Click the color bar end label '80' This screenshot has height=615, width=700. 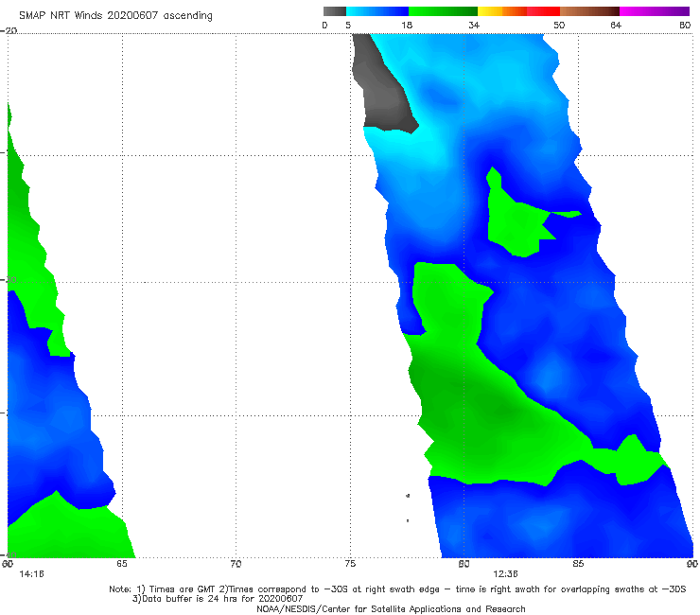click(x=685, y=25)
